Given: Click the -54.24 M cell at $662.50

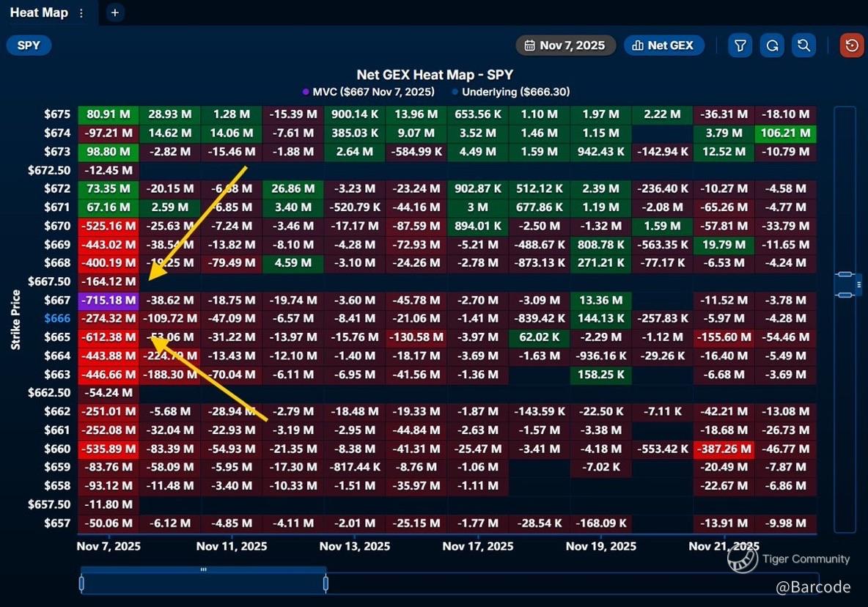Looking at the screenshot, I should click(108, 392).
